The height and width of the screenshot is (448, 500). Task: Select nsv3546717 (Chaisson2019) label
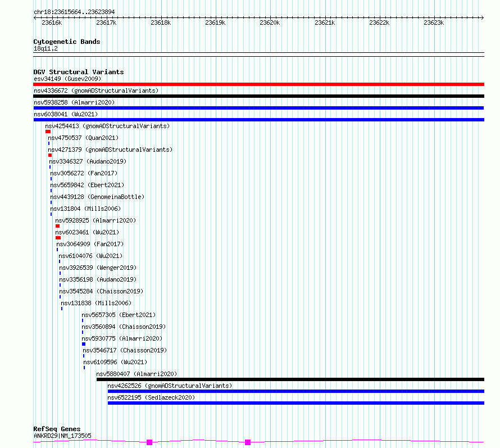click(x=125, y=350)
